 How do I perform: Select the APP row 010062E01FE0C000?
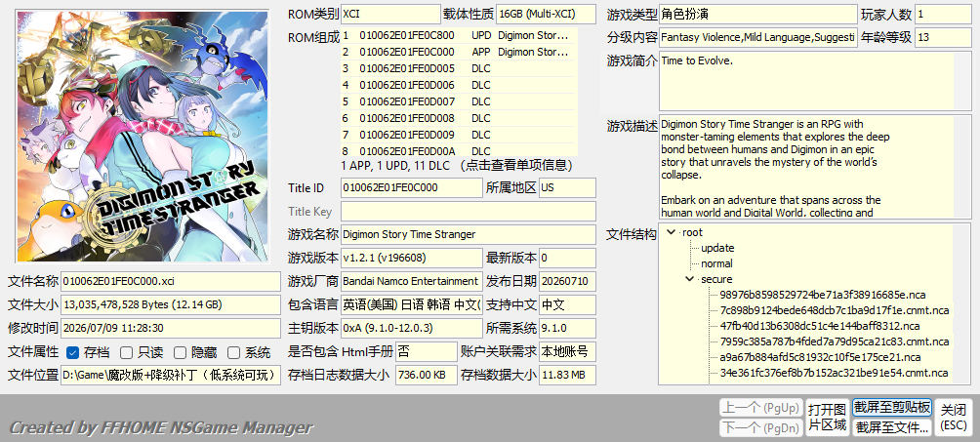click(458, 52)
